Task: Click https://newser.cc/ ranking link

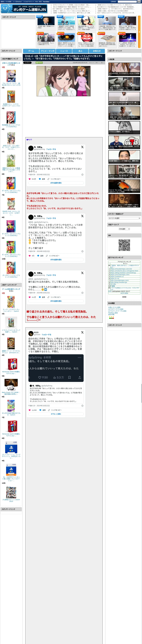Action: pos(117,276)
